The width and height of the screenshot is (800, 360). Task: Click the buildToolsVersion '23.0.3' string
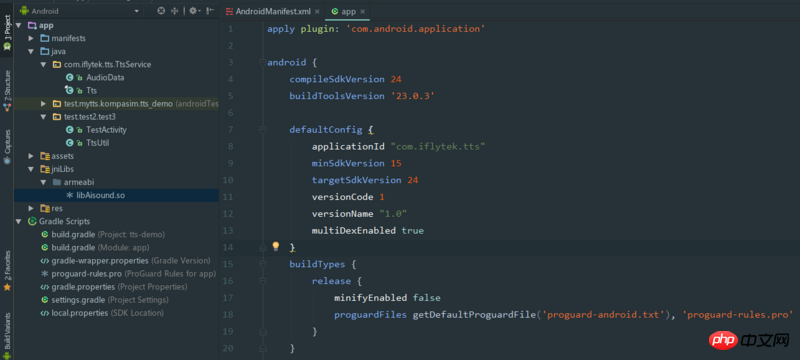[x=413, y=96]
